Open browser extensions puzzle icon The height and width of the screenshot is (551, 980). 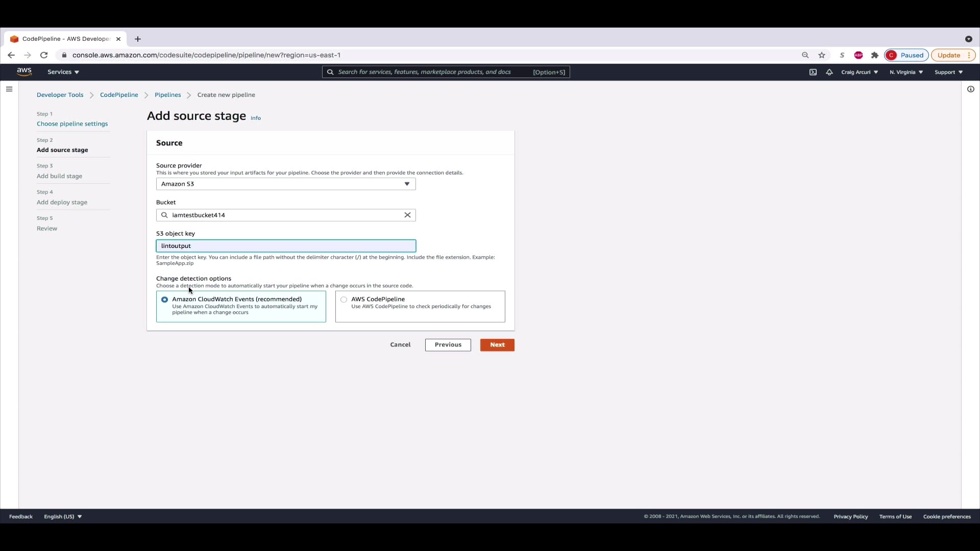[875, 55]
